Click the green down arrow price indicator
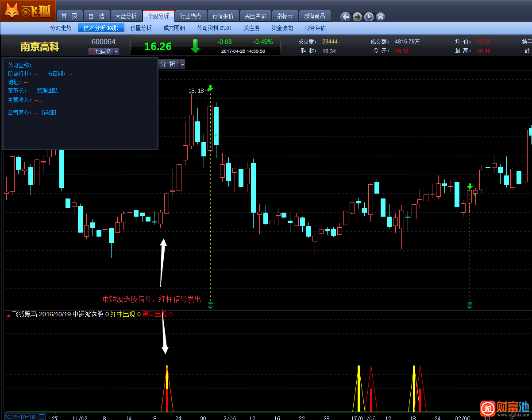Screen dimensions: 532x420 [195, 46]
